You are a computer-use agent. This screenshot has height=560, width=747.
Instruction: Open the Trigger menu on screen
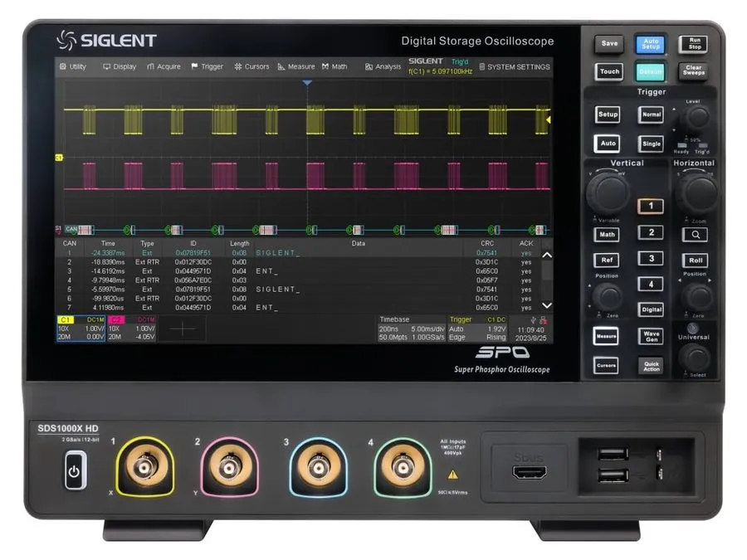click(207, 66)
